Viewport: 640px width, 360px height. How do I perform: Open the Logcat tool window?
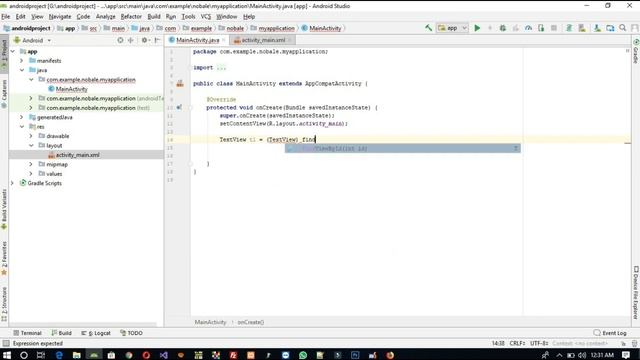96,333
